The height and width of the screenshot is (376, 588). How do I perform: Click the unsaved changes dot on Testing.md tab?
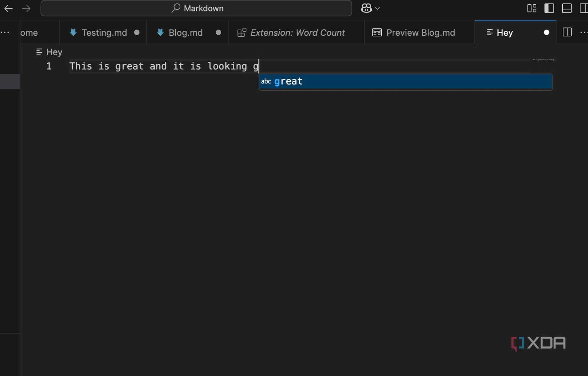pos(136,32)
